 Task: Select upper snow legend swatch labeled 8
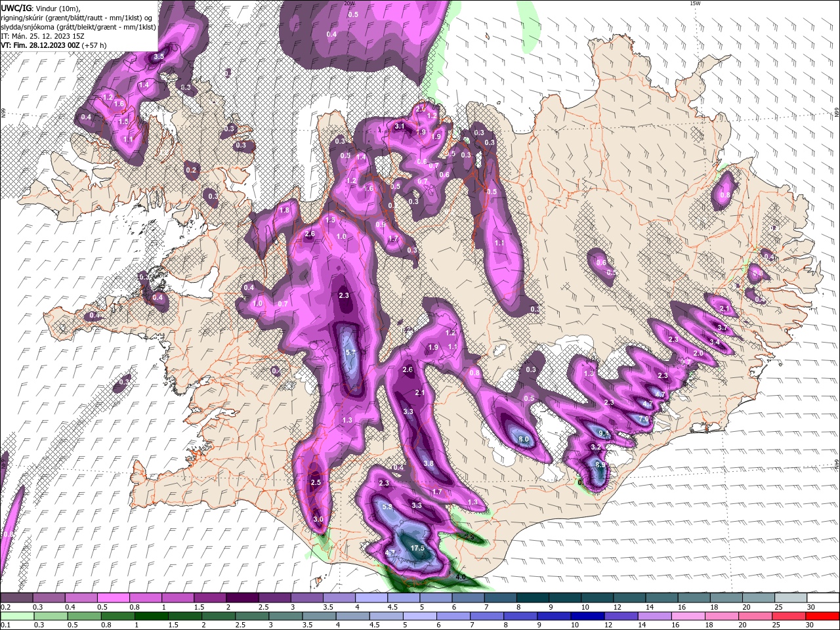tap(532, 598)
